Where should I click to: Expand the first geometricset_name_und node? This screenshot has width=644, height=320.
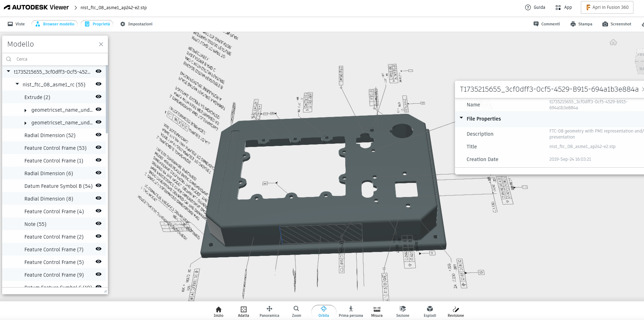coord(25,110)
